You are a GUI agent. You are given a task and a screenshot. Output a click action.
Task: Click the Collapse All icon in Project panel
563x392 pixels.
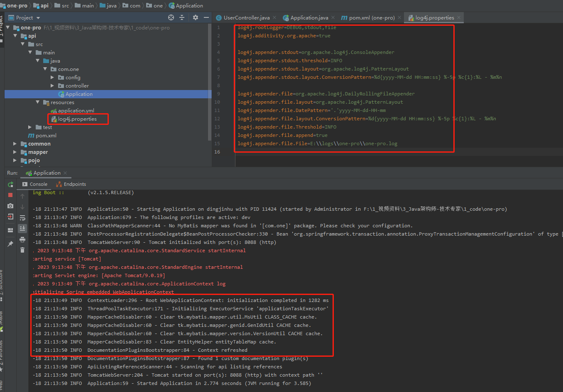182,17
